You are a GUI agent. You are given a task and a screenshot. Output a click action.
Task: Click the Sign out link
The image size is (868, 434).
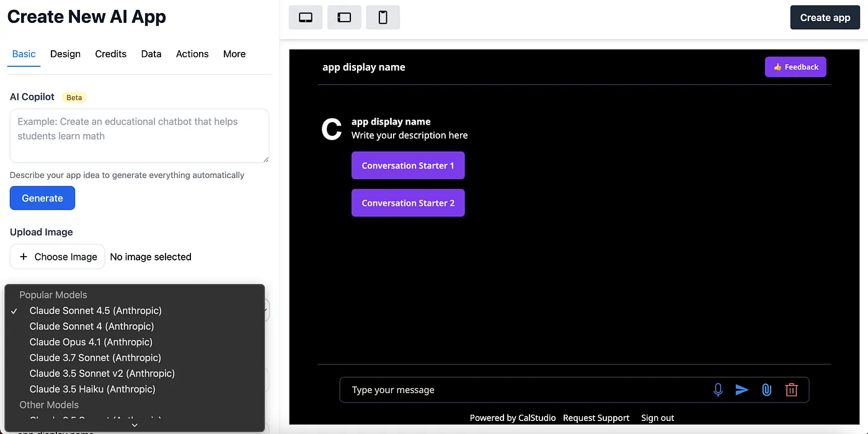(658, 418)
